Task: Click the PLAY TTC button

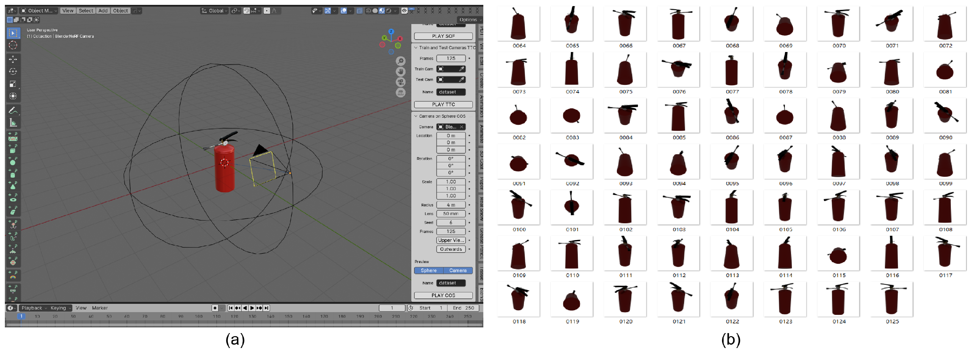Action: 443,104
